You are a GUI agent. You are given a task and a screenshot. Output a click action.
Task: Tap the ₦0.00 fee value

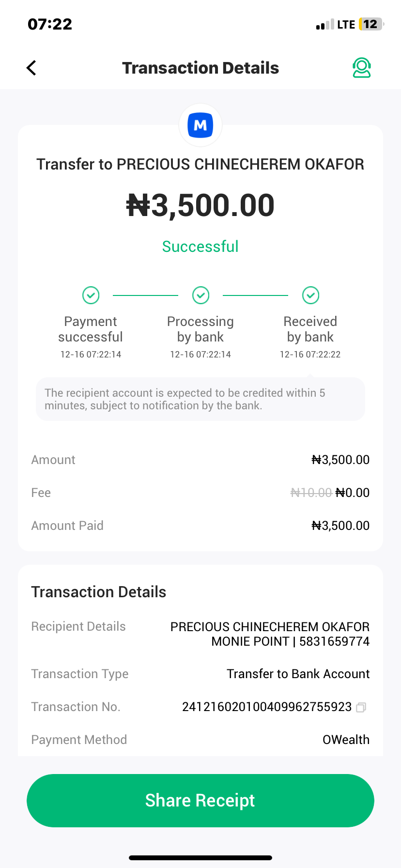click(353, 493)
